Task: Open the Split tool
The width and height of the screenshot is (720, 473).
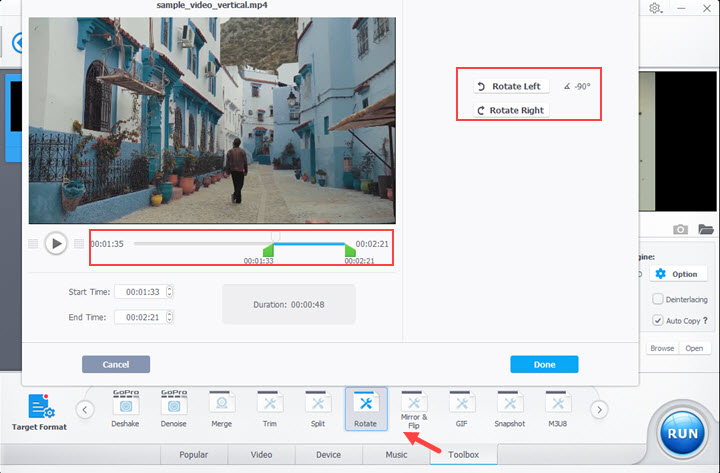Action: click(318, 409)
